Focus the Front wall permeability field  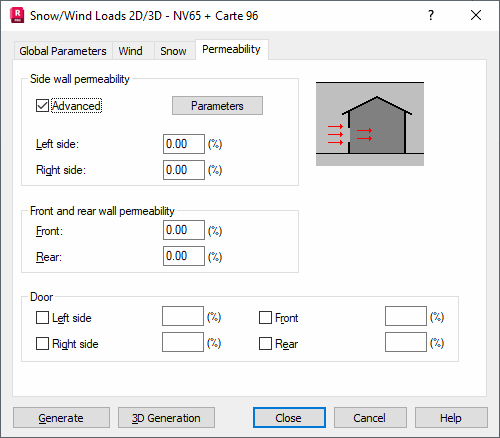point(184,230)
